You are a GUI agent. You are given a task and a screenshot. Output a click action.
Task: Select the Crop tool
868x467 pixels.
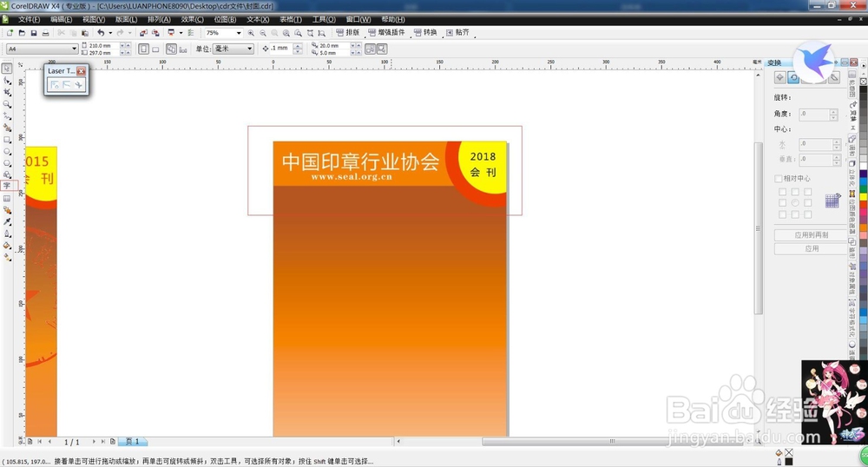coord(7,92)
